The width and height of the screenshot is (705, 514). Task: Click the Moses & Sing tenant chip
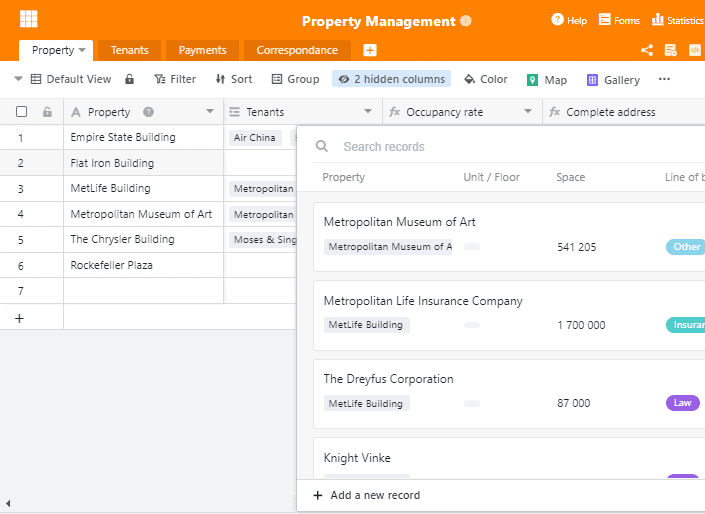click(263, 240)
